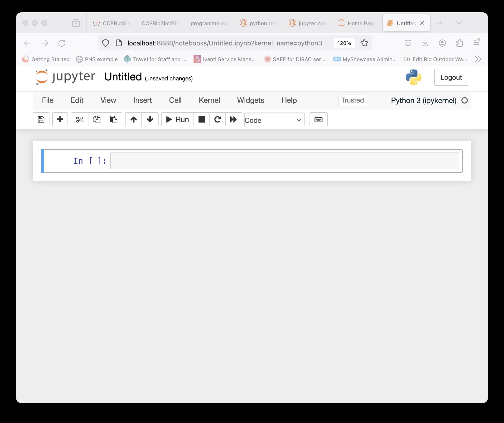This screenshot has width=504, height=423.
Task: Open the Firefox account icon
Action: pyautogui.click(x=442, y=43)
